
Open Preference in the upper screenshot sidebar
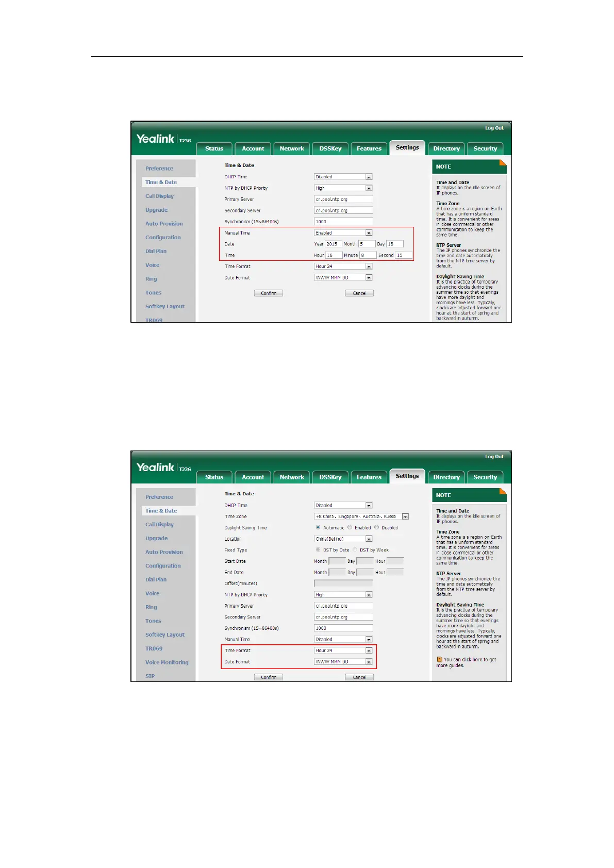[x=159, y=169]
